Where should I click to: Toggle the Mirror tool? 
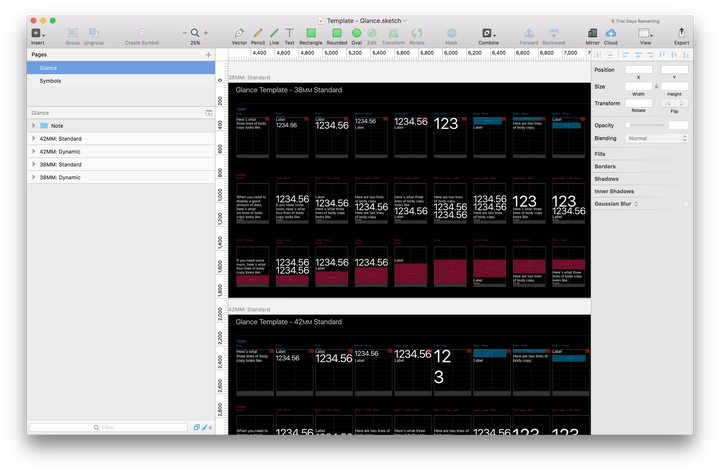coord(592,33)
